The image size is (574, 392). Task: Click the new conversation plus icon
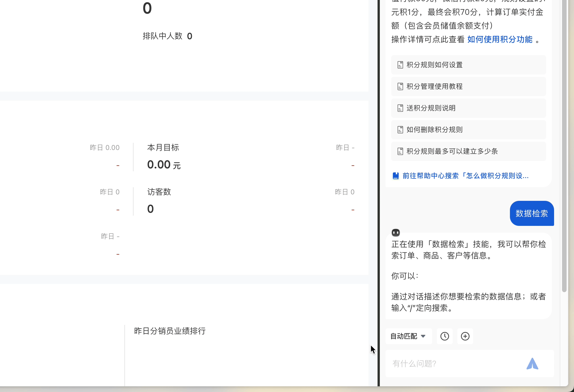point(465,336)
